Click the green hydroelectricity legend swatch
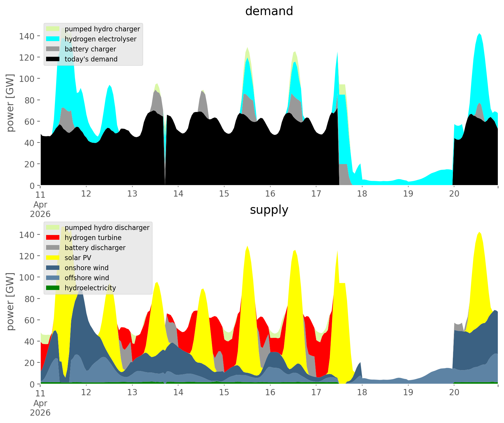The height and width of the screenshot is (423, 504). coord(53,288)
